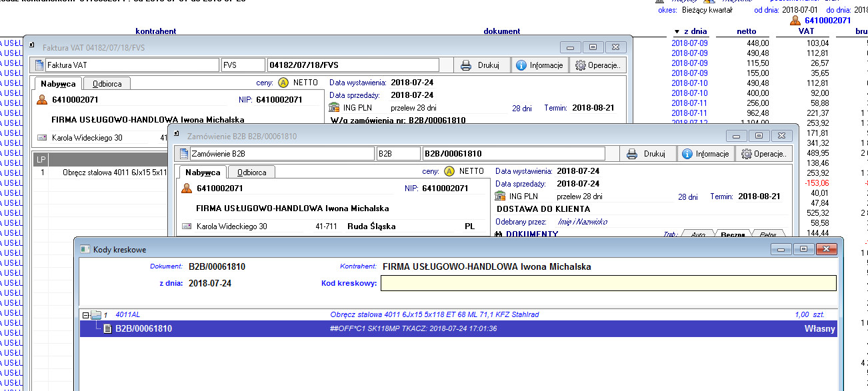Collapse the 4011AL tree node
868x391 pixels.
(x=85, y=314)
